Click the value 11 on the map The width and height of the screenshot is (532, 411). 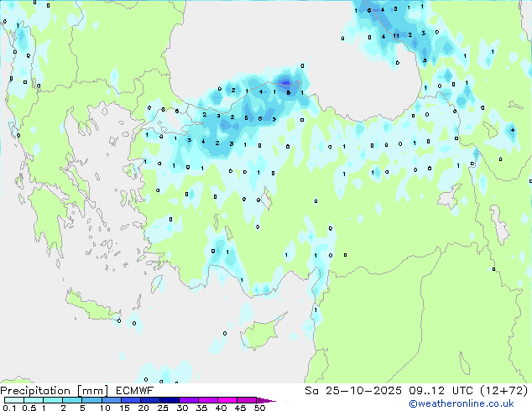tap(396, 35)
